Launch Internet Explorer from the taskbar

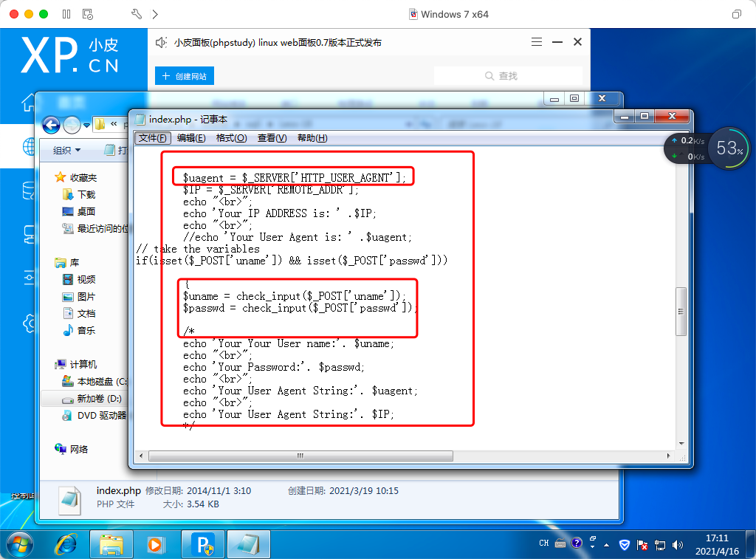click(66, 544)
